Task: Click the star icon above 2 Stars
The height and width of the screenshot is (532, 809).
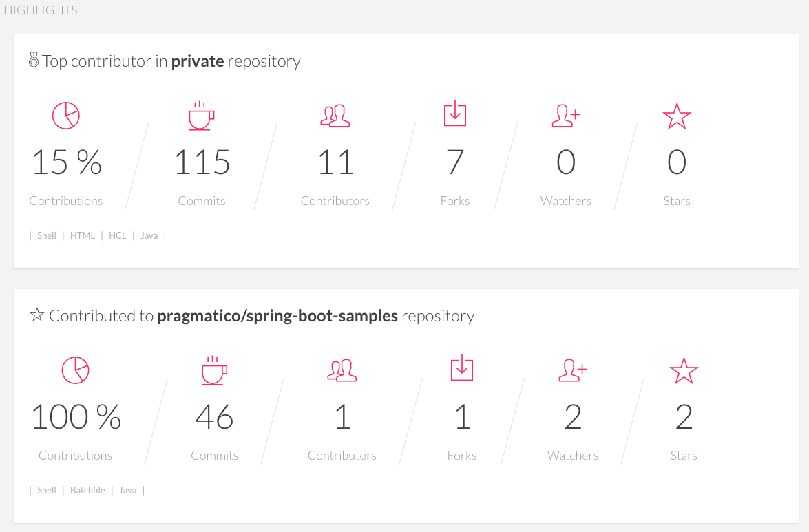Action: pos(684,370)
